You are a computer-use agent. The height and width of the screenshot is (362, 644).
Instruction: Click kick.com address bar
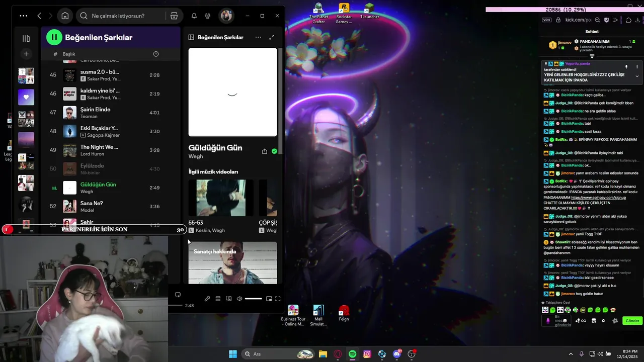click(x=580, y=20)
